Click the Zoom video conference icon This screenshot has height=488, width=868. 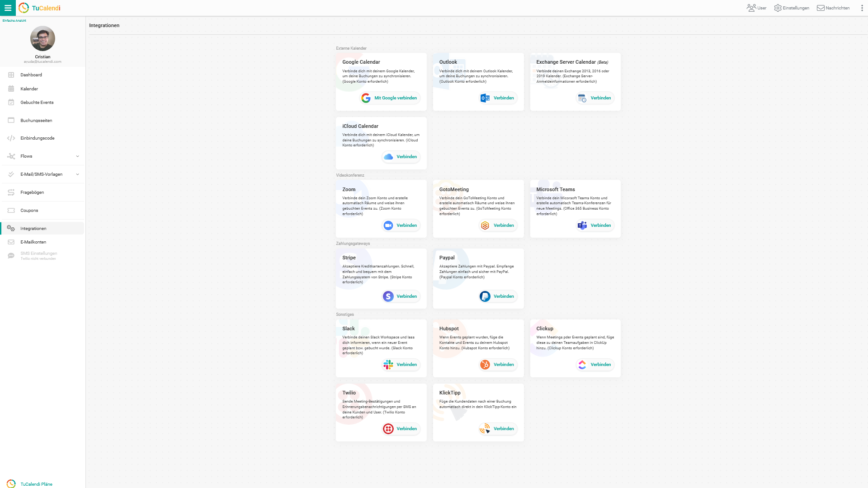click(388, 225)
